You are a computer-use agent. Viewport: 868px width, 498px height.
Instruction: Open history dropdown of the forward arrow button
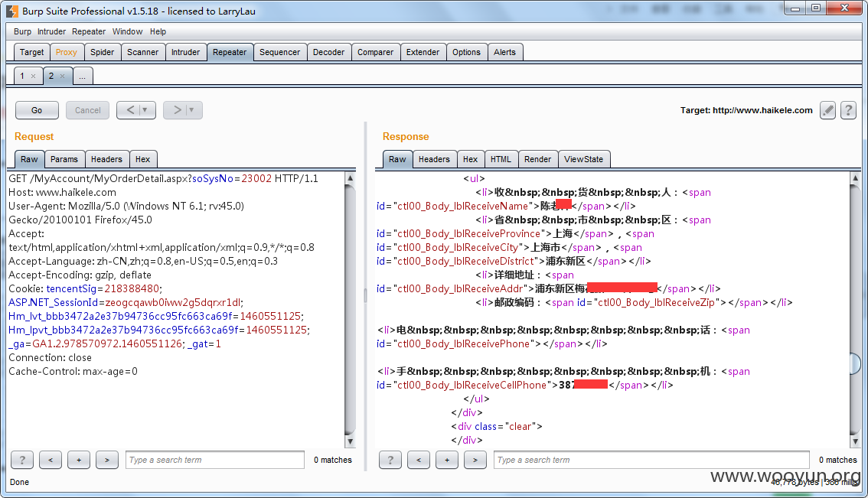coord(191,110)
